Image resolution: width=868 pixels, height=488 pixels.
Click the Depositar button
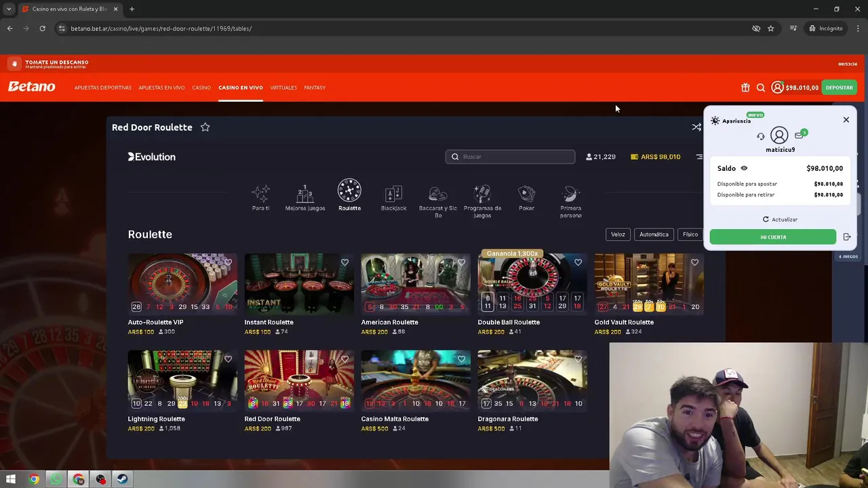[x=840, y=87]
